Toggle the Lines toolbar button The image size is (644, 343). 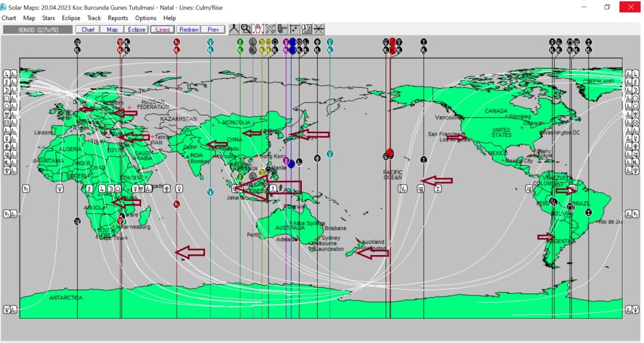(x=162, y=29)
